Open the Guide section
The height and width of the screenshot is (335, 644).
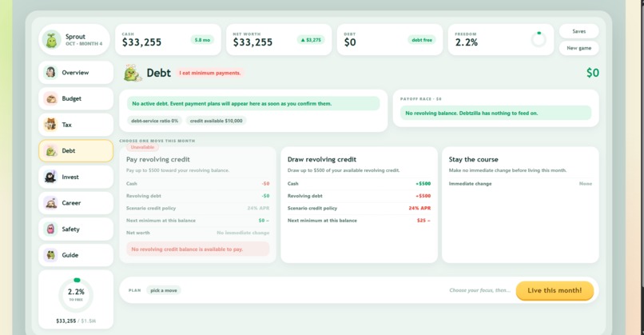tap(76, 255)
